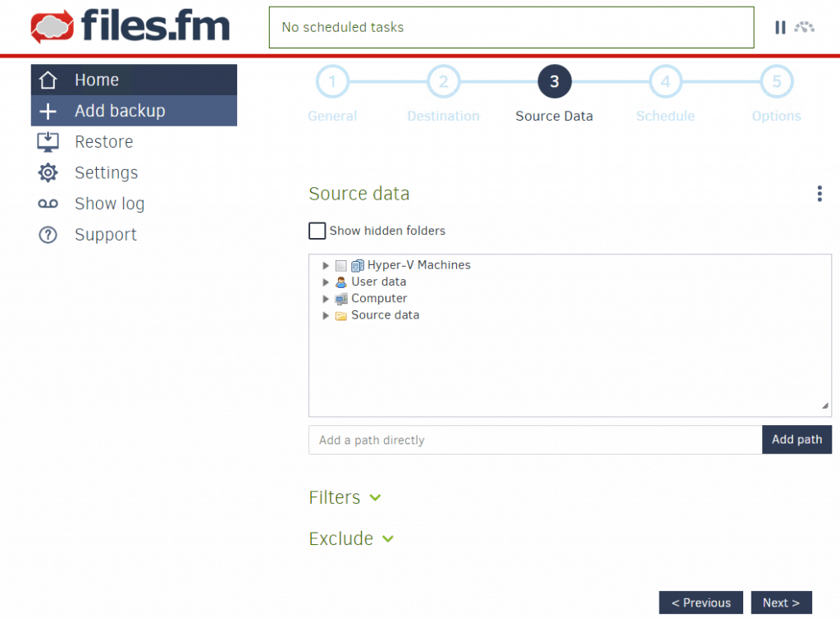Click the tree box resize handle
Image resolution: width=840 pixels, height=618 pixels.
825,405
